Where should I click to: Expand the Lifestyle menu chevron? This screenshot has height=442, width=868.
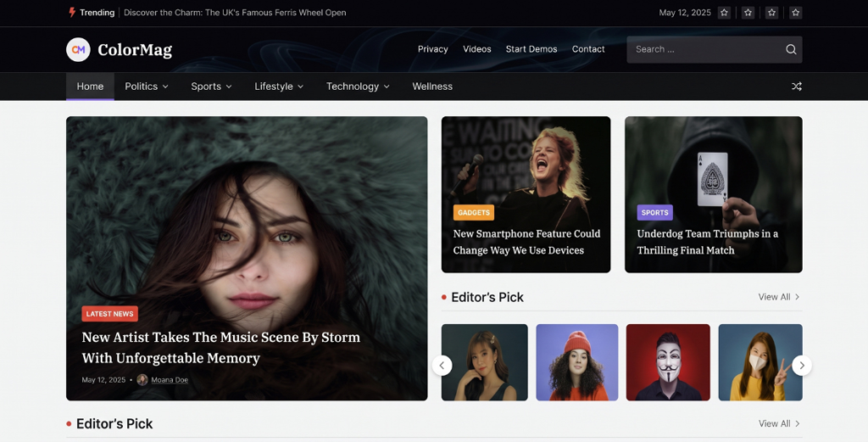pos(301,87)
